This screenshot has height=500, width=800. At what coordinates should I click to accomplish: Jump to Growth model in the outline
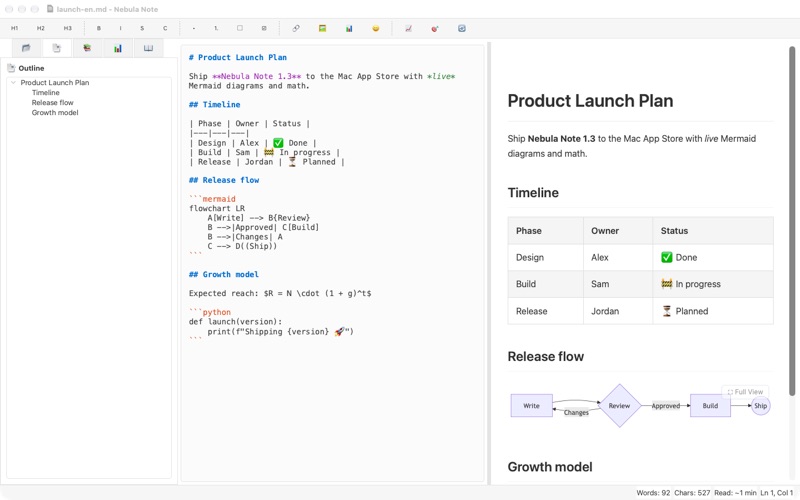click(55, 113)
